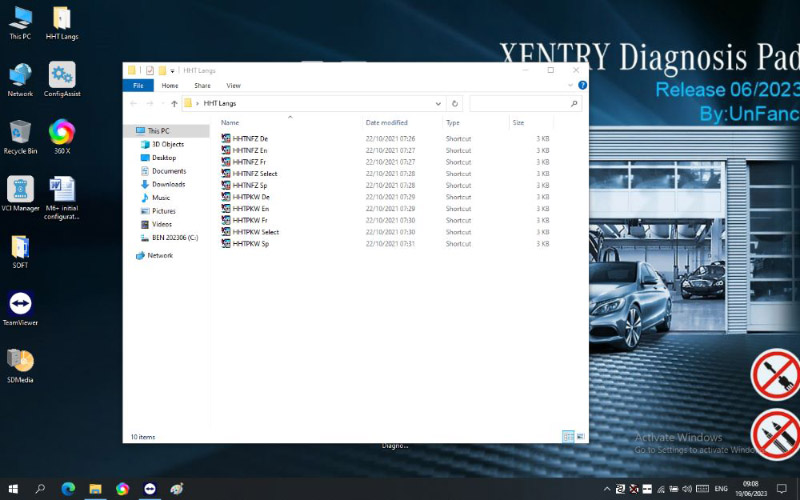Open the File menu in Explorer

pyautogui.click(x=139, y=86)
